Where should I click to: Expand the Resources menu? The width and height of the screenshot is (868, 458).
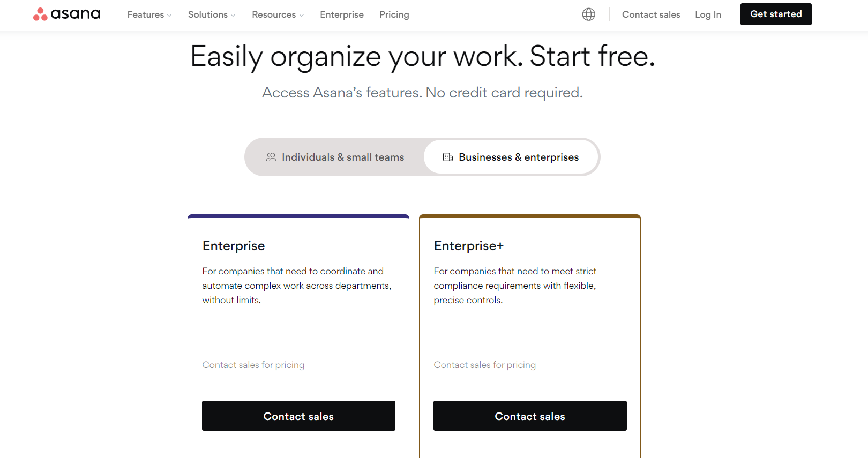278,14
